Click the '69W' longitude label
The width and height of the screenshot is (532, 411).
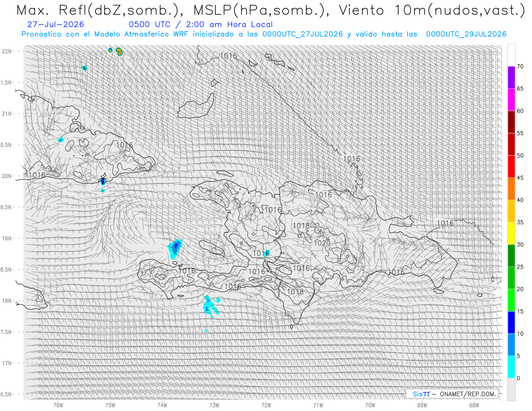point(422,405)
